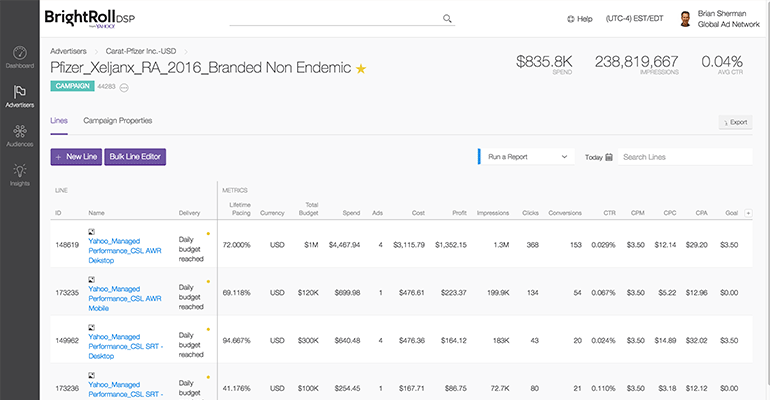Open the Bulk Line Editor
Viewport: 770px width, 400px height.
pyautogui.click(x=135, y=157)
